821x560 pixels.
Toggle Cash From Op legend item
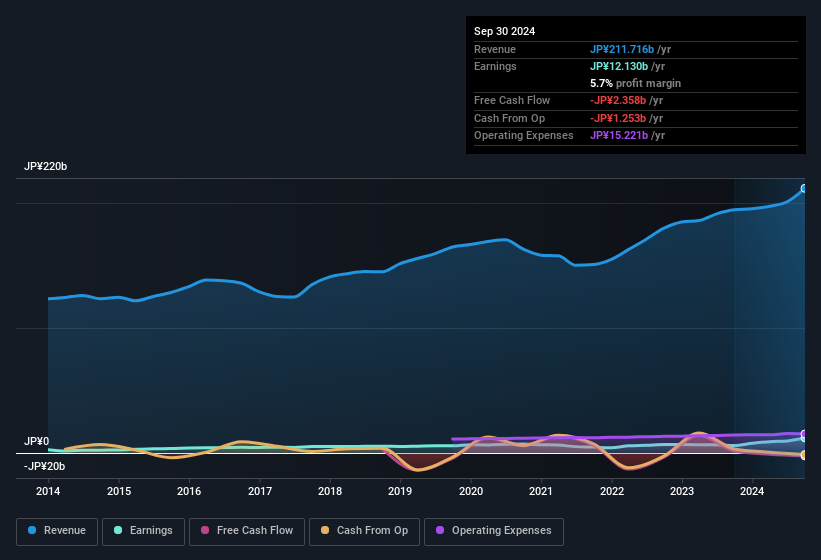[x=364, y=531]
